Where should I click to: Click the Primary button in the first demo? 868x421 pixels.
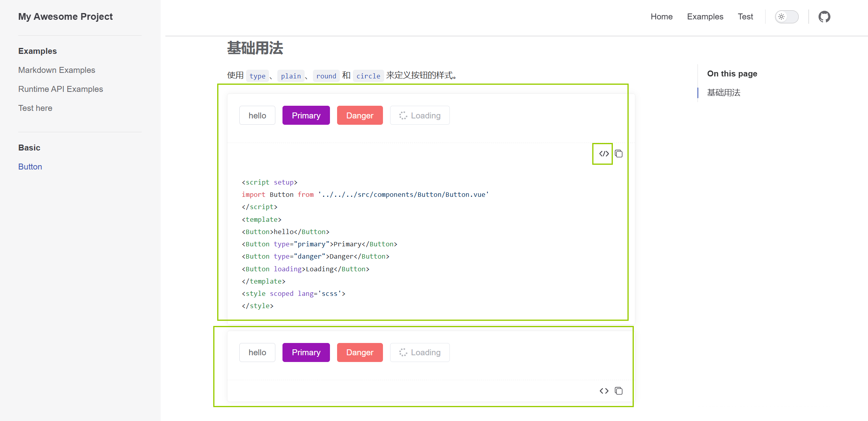[306, 115]
